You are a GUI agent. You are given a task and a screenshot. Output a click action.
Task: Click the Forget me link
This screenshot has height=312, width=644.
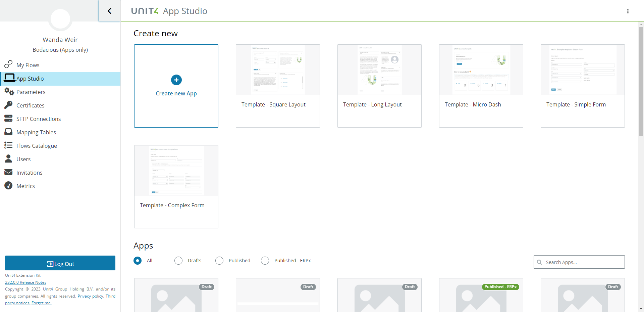click(42, 303)
